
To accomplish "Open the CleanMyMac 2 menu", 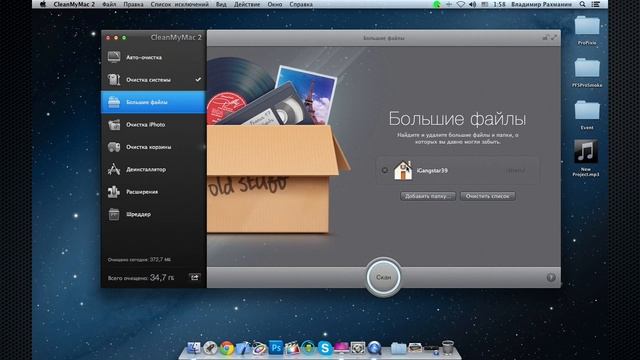I will [74, 4].
